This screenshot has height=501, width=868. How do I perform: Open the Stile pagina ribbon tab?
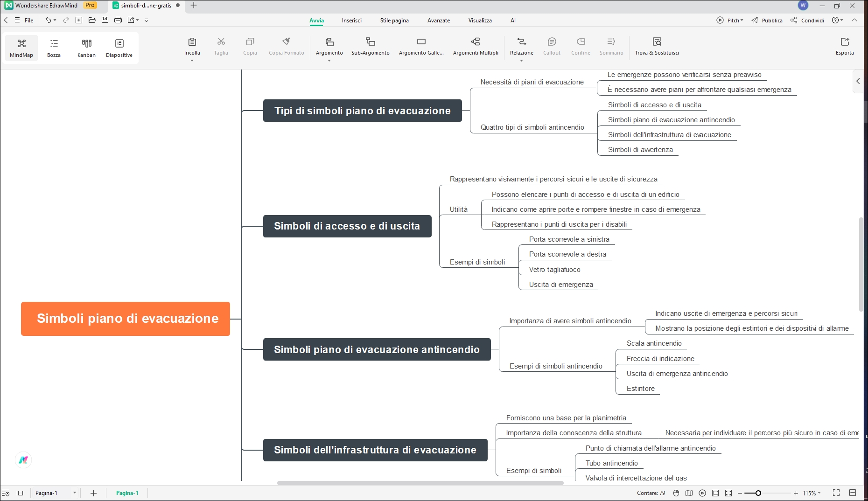394,20
